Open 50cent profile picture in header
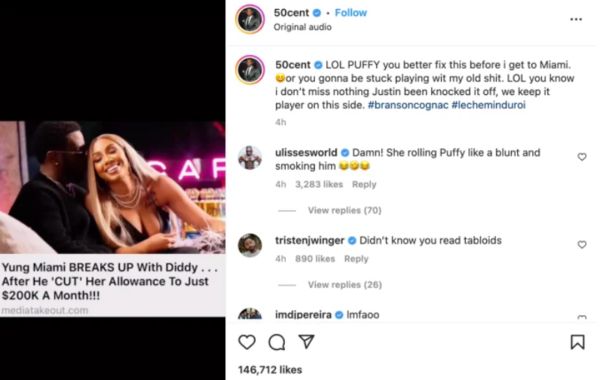Image resolution: width=600 pixels, height=380 pixels. click(250, 19)
